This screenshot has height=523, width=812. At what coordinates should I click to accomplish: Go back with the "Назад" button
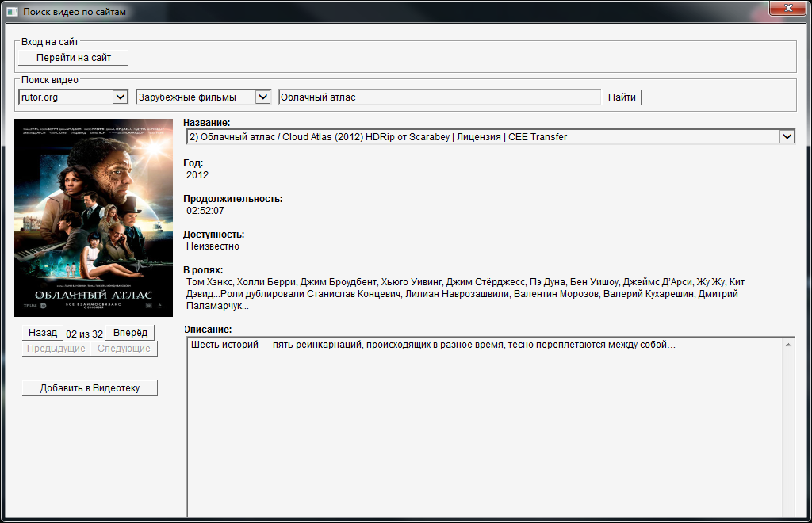(43, 333)
